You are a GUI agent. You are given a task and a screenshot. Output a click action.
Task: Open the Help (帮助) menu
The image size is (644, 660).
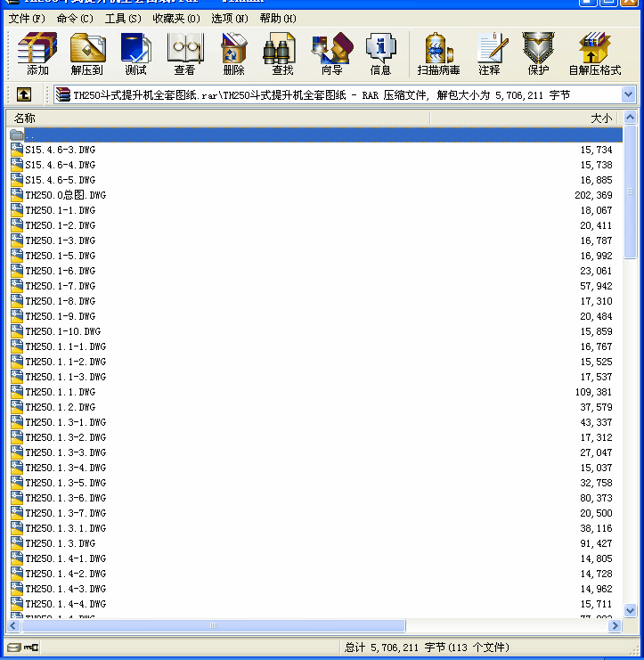[x=278, y=19]
